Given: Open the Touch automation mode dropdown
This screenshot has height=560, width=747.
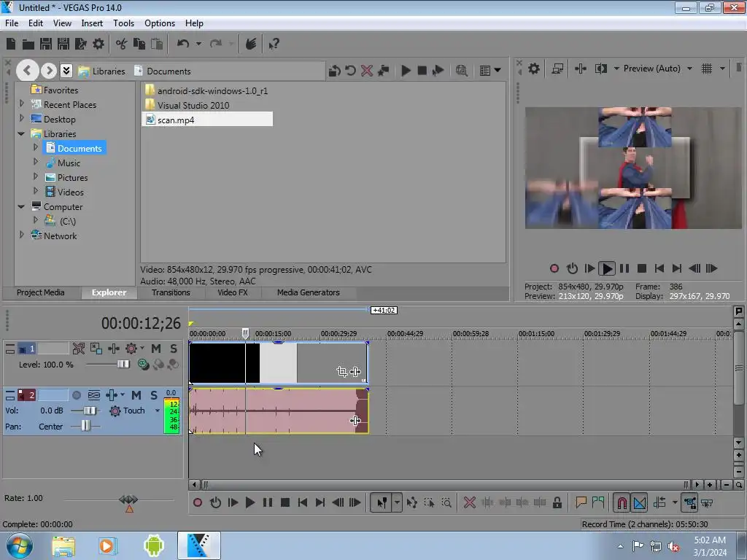Looking at the screenshot, I should pyautogui.click(x=158, y=411).
